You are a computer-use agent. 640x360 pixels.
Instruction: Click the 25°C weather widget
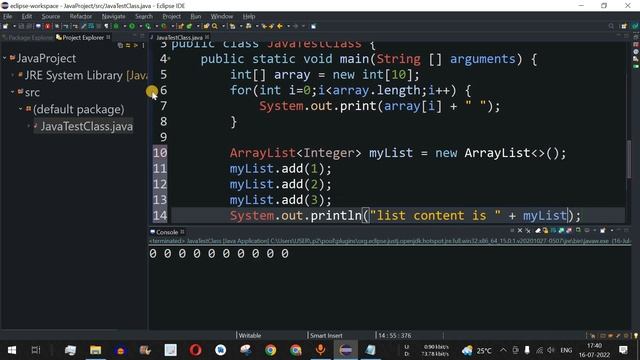pos(477,350)
